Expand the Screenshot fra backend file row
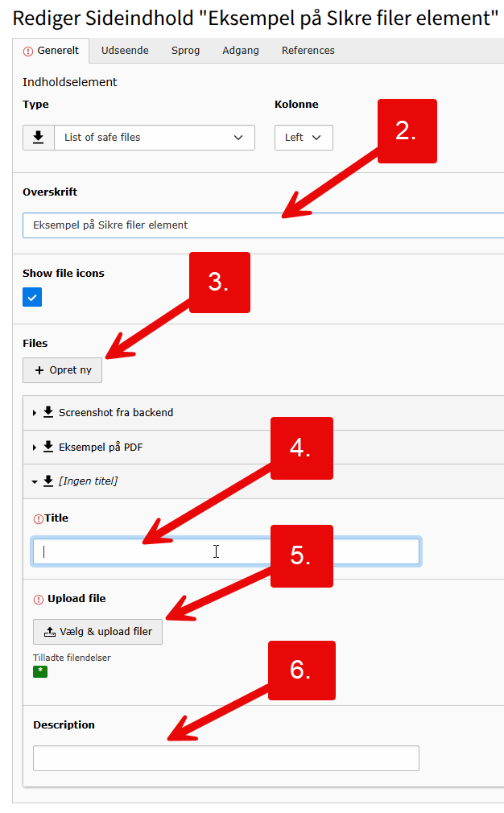This screenshot has width=504, height=813. coord(35,413)
